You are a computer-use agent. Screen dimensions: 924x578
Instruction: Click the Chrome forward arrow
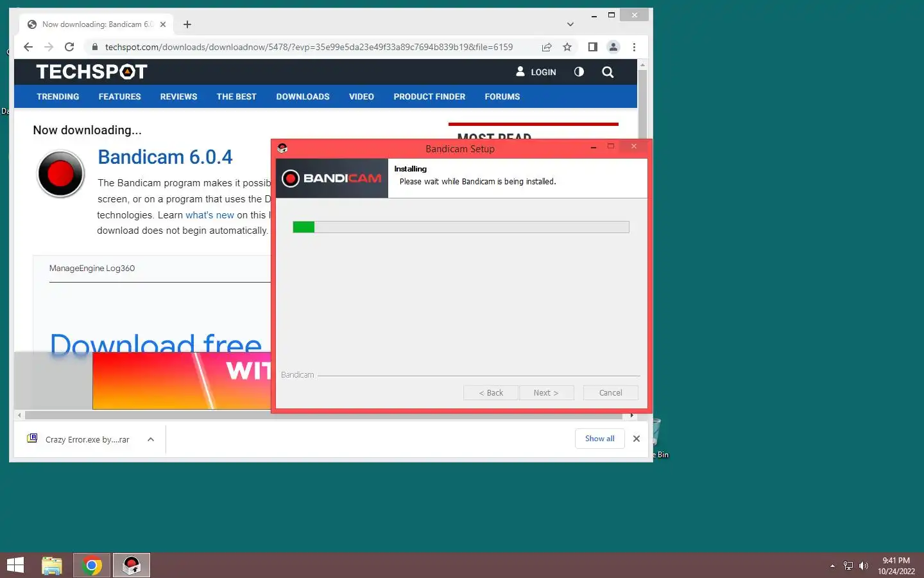click(49, 47)
